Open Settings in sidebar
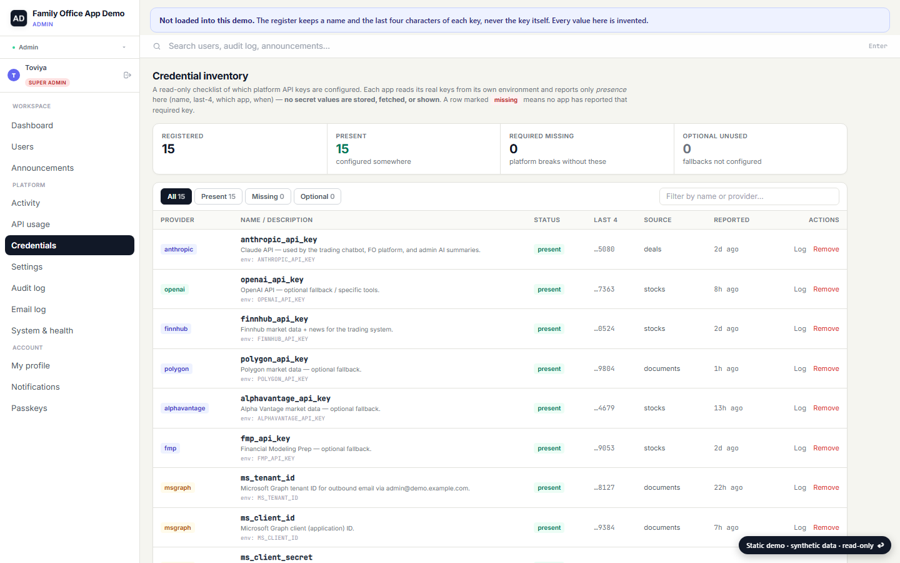Viewport: 900px width, 563px height. (27, 267)
